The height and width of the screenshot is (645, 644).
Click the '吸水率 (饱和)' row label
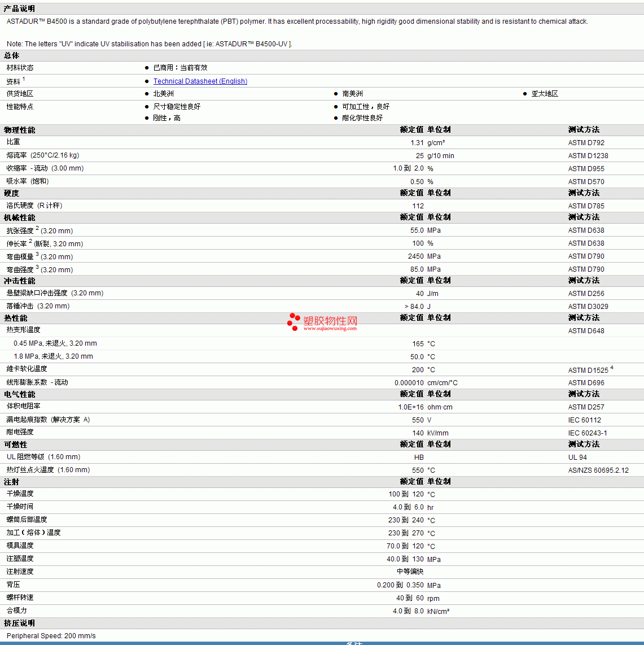tap(28, 181)
